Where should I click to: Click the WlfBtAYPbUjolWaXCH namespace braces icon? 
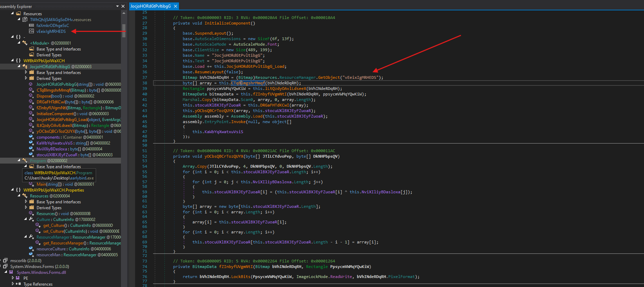point(18,61)
